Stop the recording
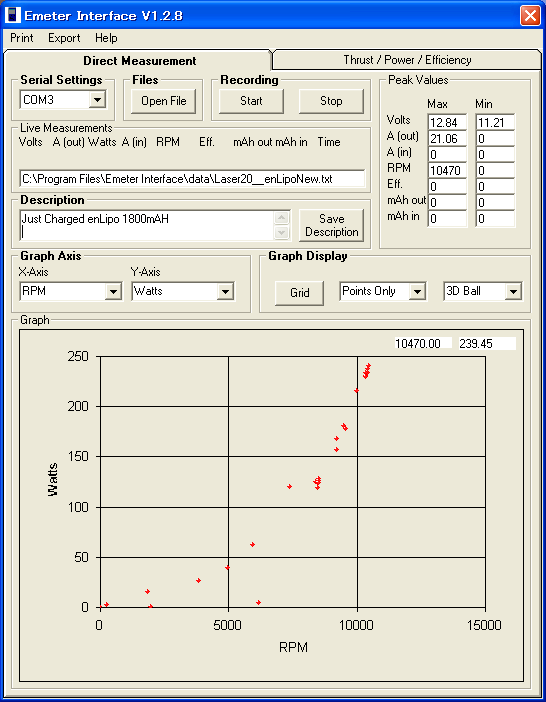Screen dimensions: 546x702 pos(331,101)
